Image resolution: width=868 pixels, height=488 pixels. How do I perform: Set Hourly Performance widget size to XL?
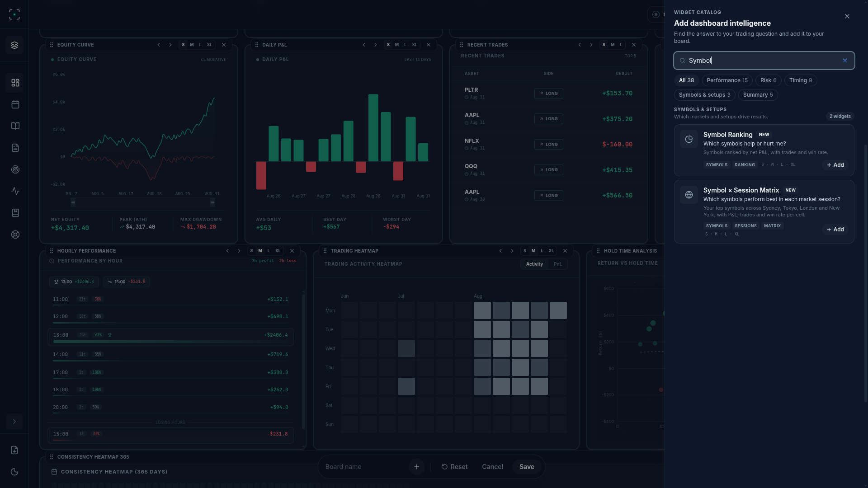coord(278,251)
